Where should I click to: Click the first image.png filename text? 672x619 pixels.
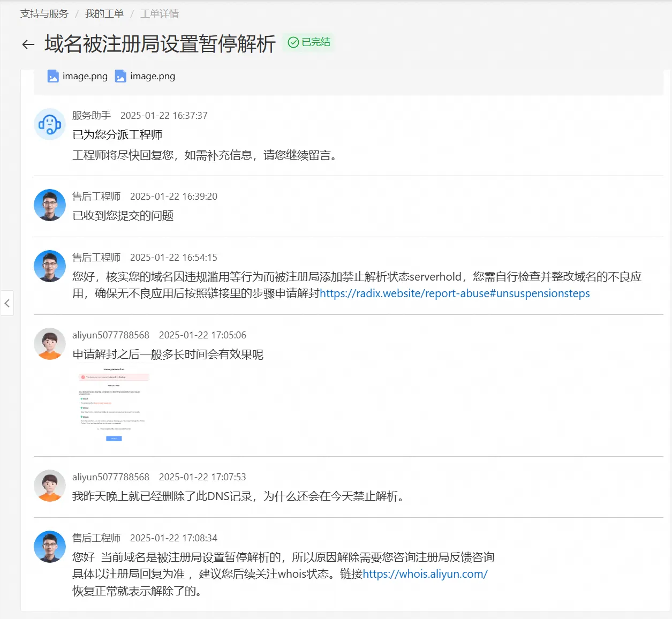(85, 76)
